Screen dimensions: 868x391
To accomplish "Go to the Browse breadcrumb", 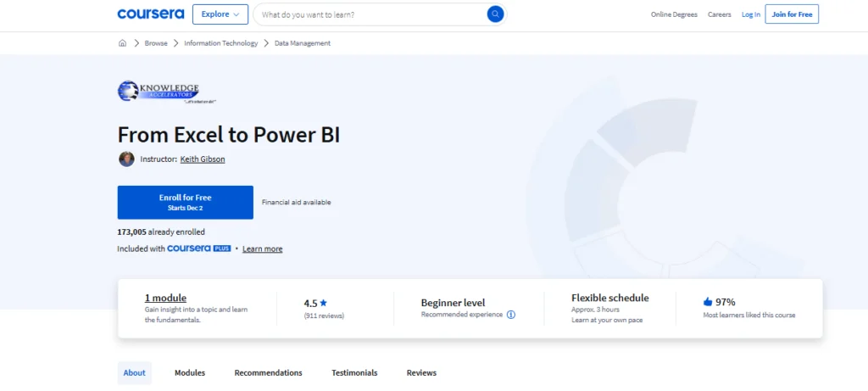I will coord(156,43).
